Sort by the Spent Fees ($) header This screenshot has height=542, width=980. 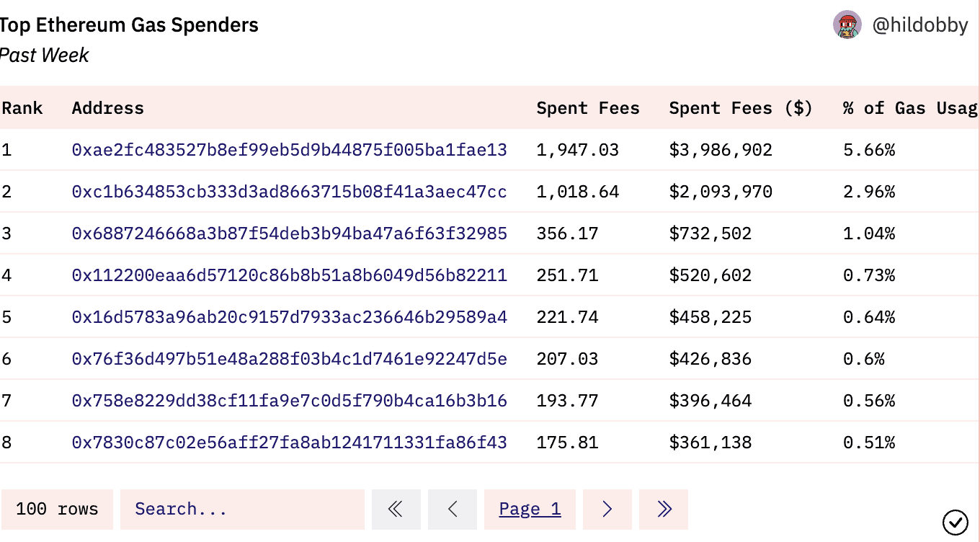pos(740,108)
